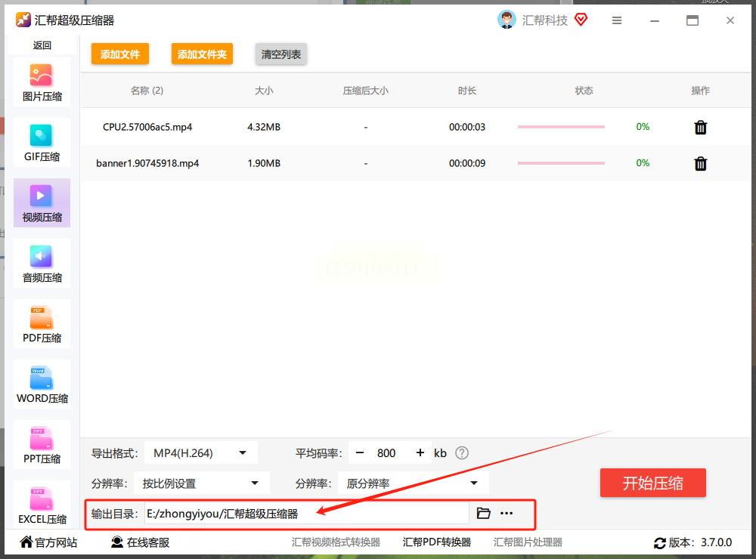The height and width of the screenshot is (559, 756).
Task: Click the 00:00:03 duration cell
Action: (467, 127)
